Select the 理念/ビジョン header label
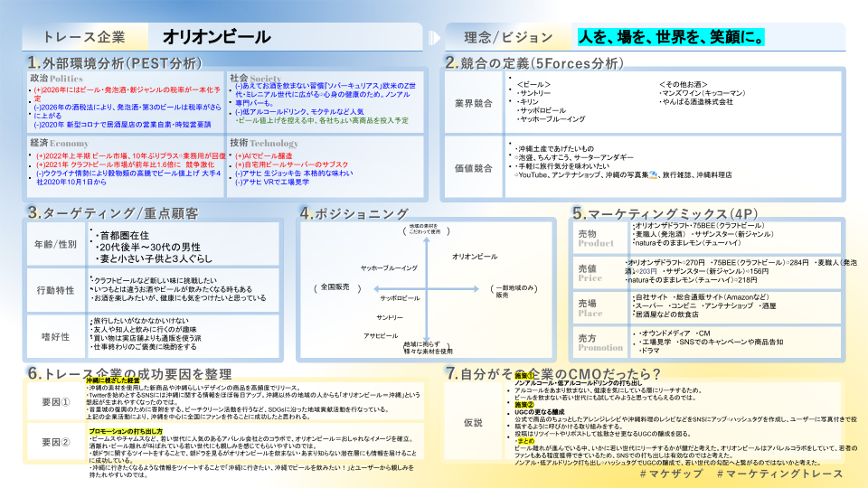The width and height of the screenshot is (868, 488). (x=507, y=37)
